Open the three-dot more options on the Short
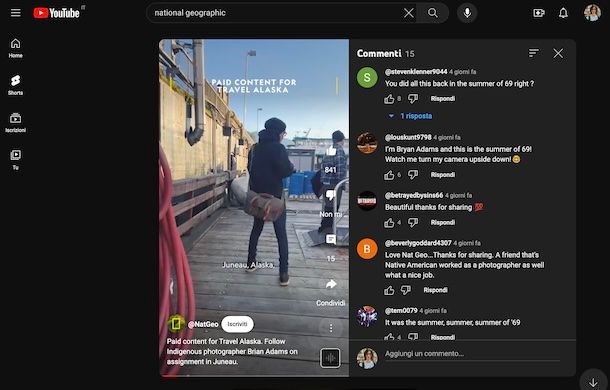Viewport: 610px width, 390px height. point(331,328)
